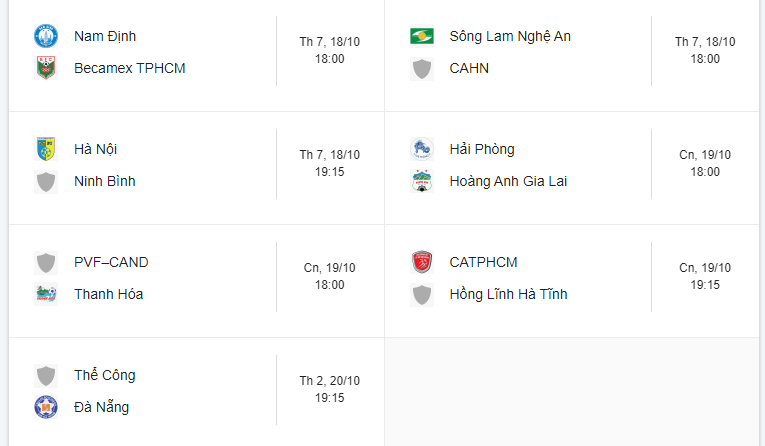The height and width of the screenshot is (446, 765).
Task: Select the PVF–CAND team name
Action: [111, 263]
